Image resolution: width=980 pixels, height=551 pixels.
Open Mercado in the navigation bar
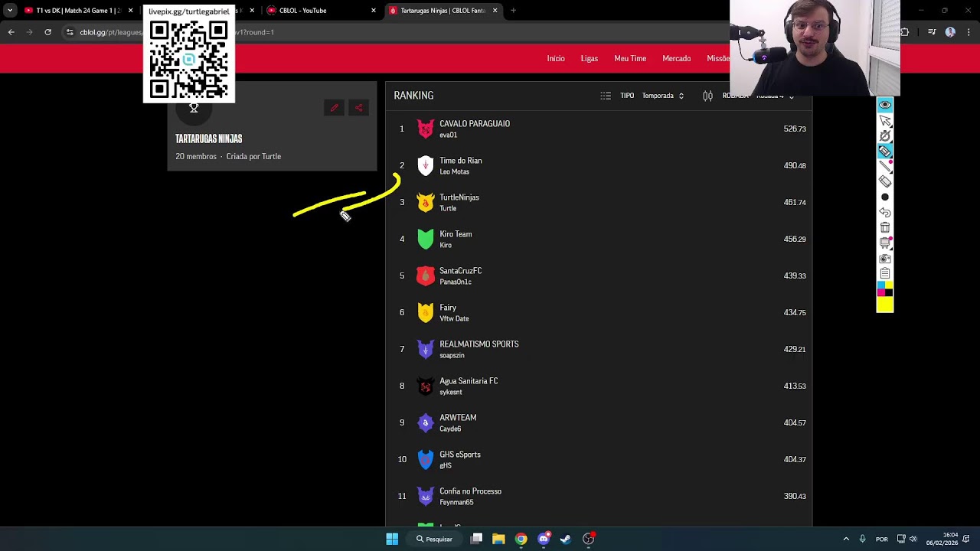(676, 58)
